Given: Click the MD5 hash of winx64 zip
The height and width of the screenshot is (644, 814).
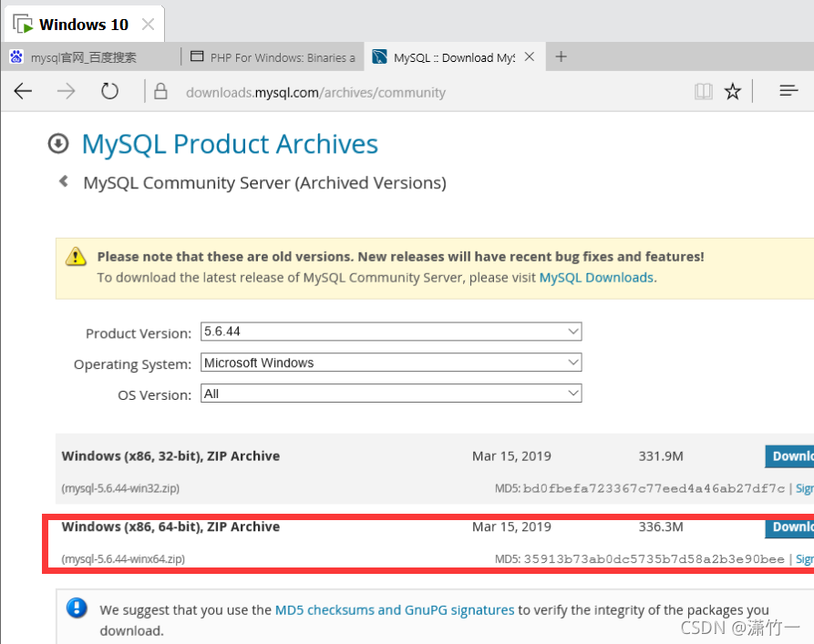Looking at the screenshot, I should (x=654, y=559).
